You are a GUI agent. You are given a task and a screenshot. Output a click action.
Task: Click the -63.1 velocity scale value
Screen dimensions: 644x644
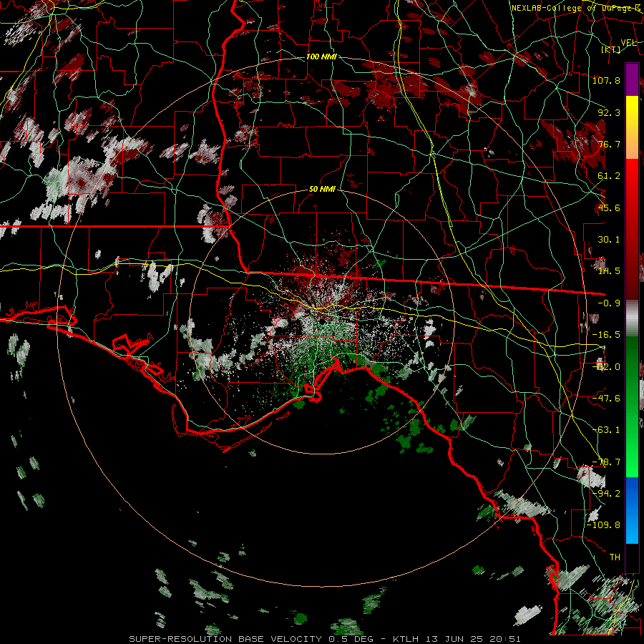606,430
